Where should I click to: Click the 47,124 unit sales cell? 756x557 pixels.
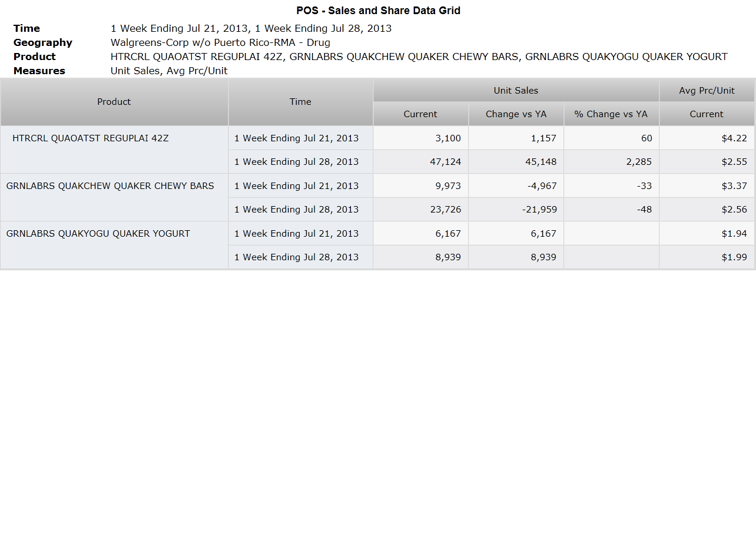pos(420,161)
